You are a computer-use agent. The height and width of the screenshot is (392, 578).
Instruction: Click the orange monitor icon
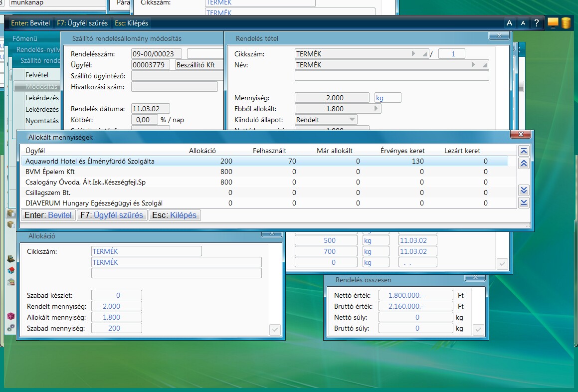tap(553, 22)
